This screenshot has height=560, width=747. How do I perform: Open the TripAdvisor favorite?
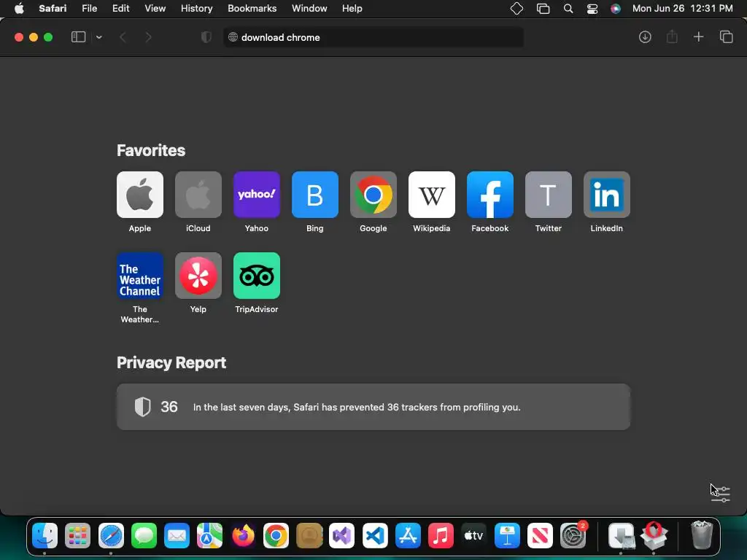point(256,276)
